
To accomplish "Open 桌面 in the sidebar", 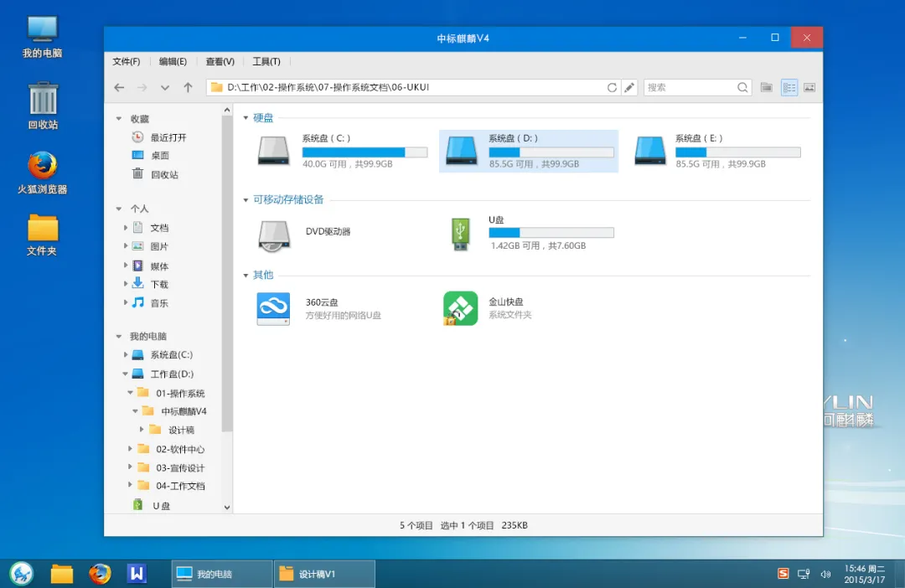I will (160, 156).
